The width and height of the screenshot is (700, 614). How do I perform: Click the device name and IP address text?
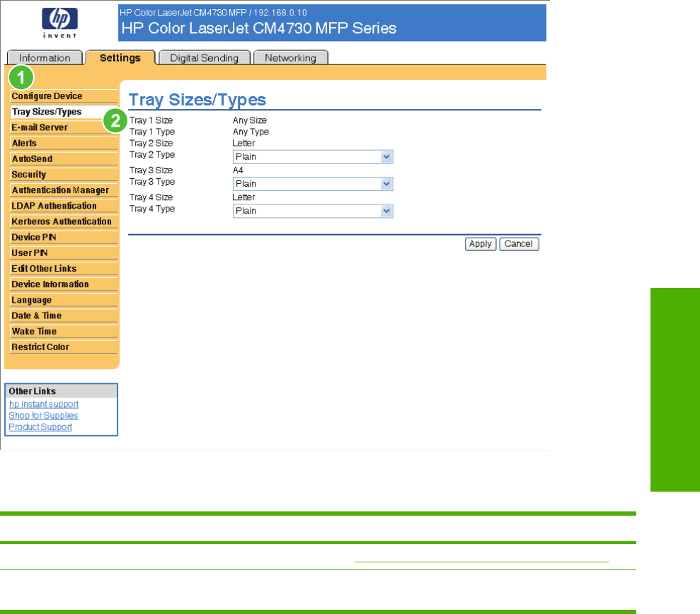point(213,13)
